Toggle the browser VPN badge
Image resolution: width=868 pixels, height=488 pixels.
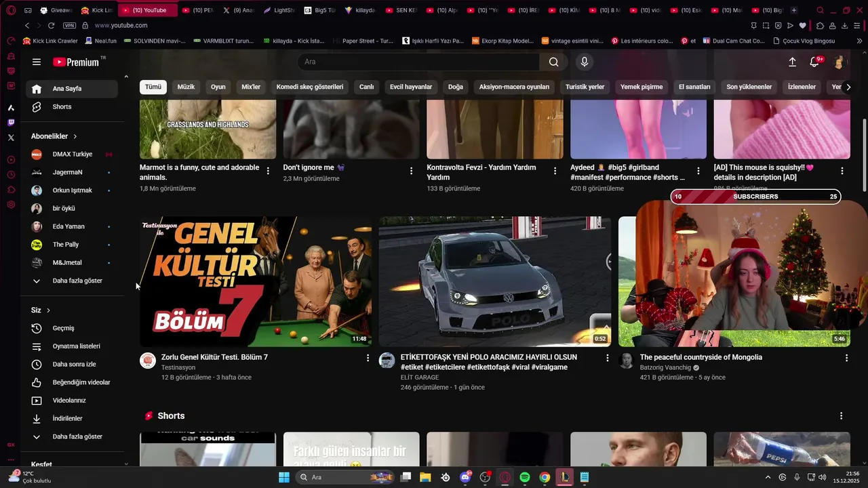tap(69, 25)
